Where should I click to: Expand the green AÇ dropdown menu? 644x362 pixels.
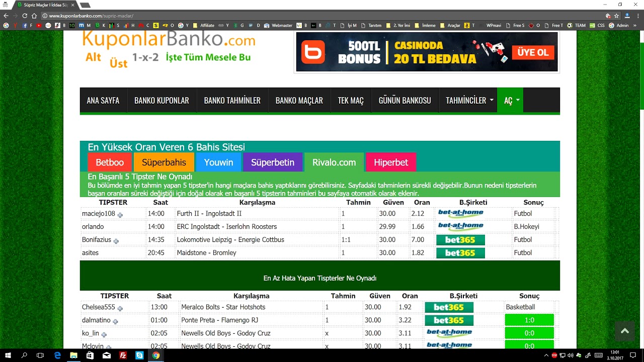(x=510, y=101)
